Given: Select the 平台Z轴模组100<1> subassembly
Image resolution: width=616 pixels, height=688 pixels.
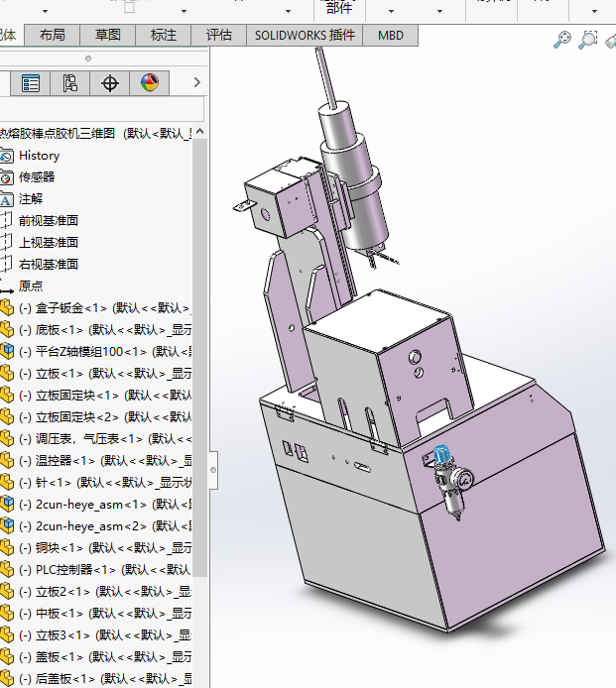Looking at the screenshot, I should 105,352.
